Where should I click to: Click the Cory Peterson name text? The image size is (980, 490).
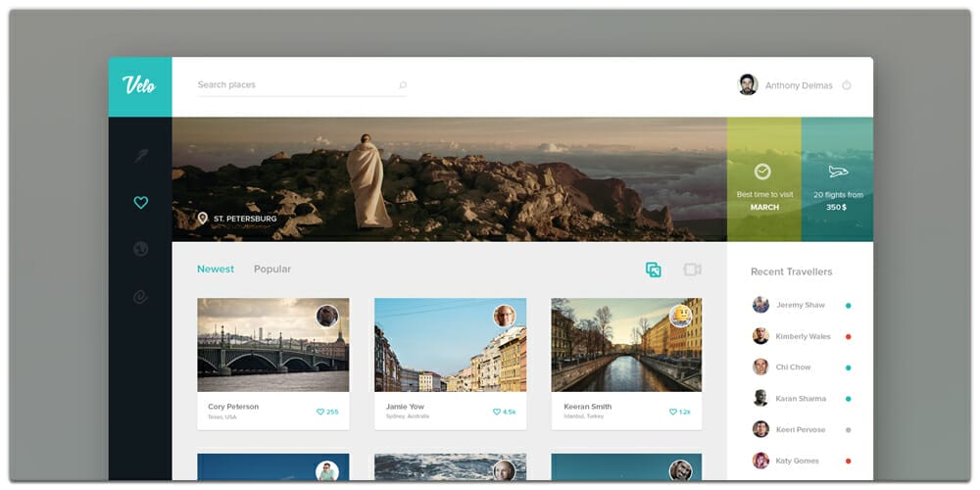click(x=233, y=407)
